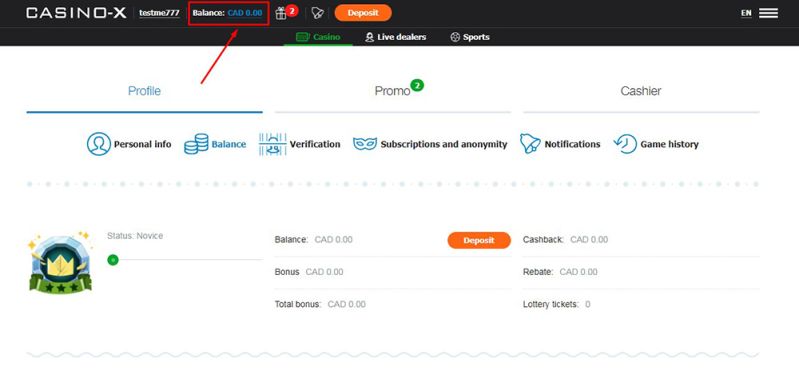
Task: Click the Status: Novice text
Action: coord(135,236)
